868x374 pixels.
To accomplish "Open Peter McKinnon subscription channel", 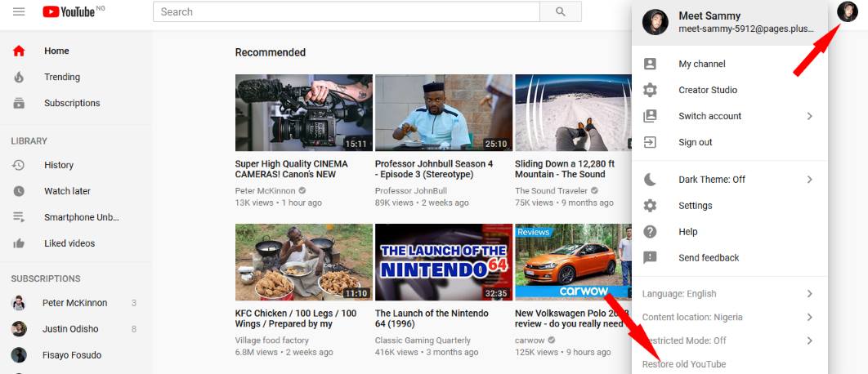I will click(x=74, y=303).
